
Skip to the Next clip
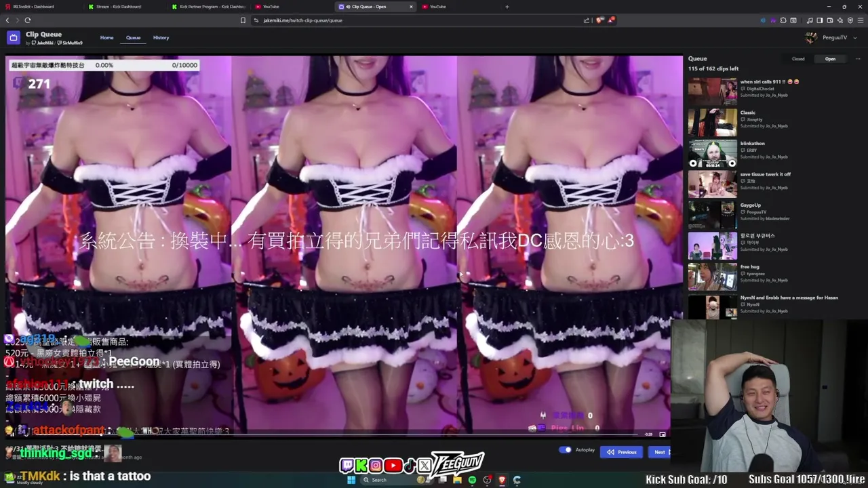pyautogui.click(x=658, y=452)
